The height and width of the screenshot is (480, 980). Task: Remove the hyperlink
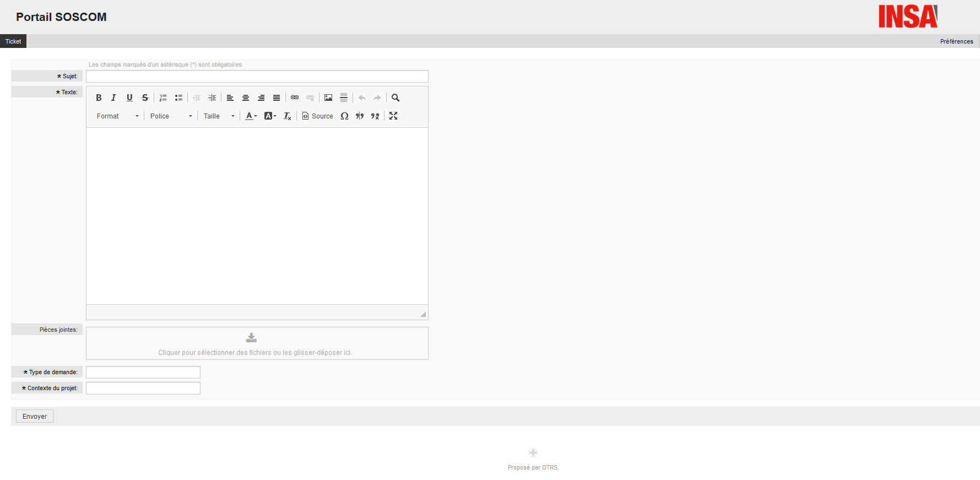coord(310,98)
